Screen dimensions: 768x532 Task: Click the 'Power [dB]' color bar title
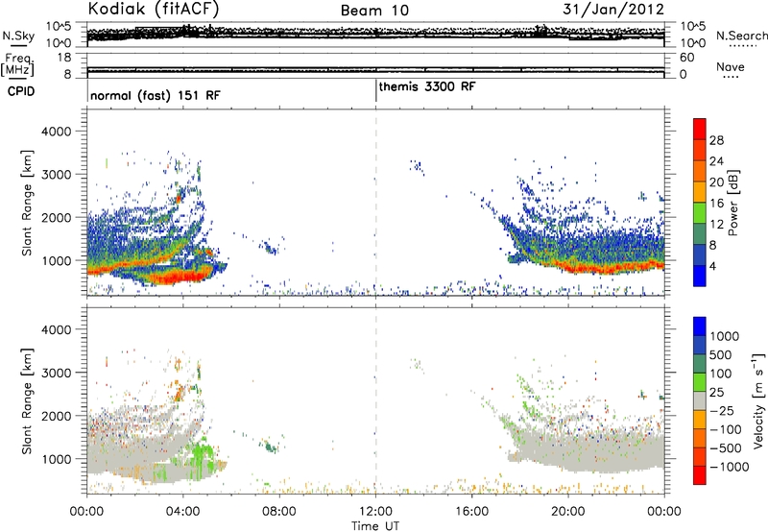(x=732, y=203)
